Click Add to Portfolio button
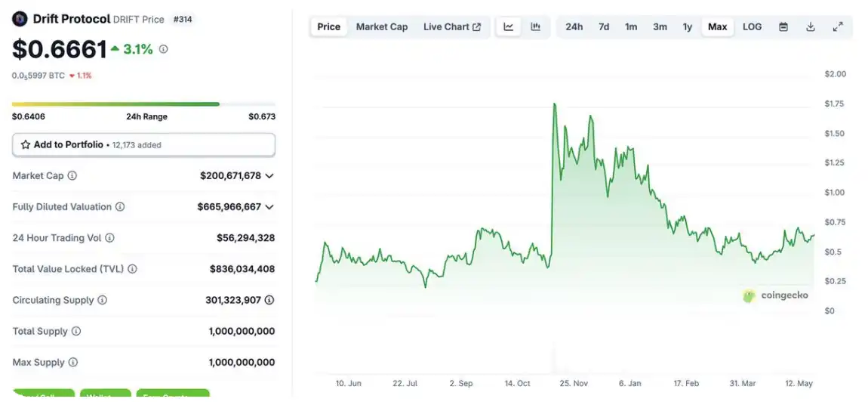This screenshot has width=868, height=402. click(143, 144)
